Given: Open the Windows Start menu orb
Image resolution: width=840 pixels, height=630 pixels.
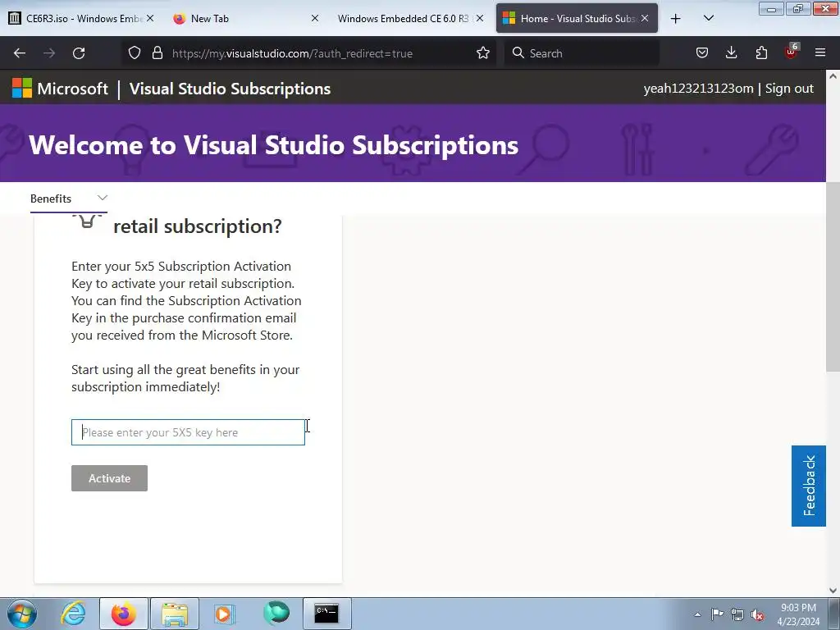Looking at the screenshot, I should pyautogui.click(x=22, y=614).
